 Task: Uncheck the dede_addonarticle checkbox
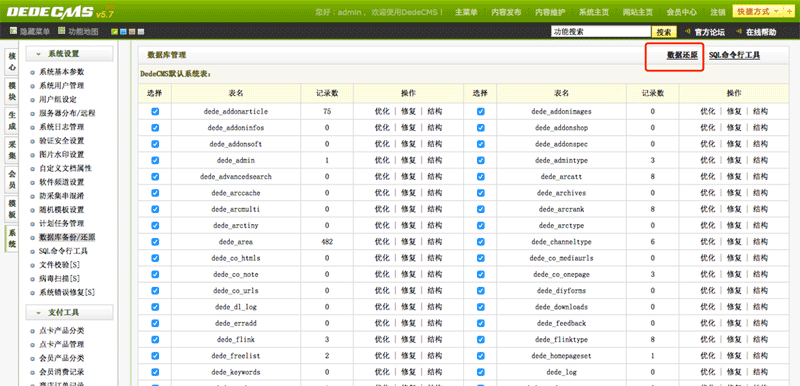[155, 111]
